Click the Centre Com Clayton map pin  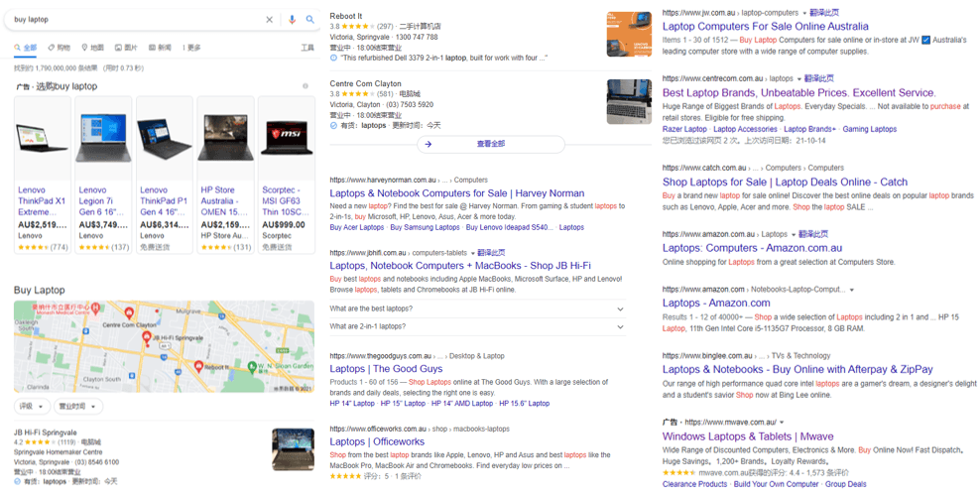(x=129, y=312)
